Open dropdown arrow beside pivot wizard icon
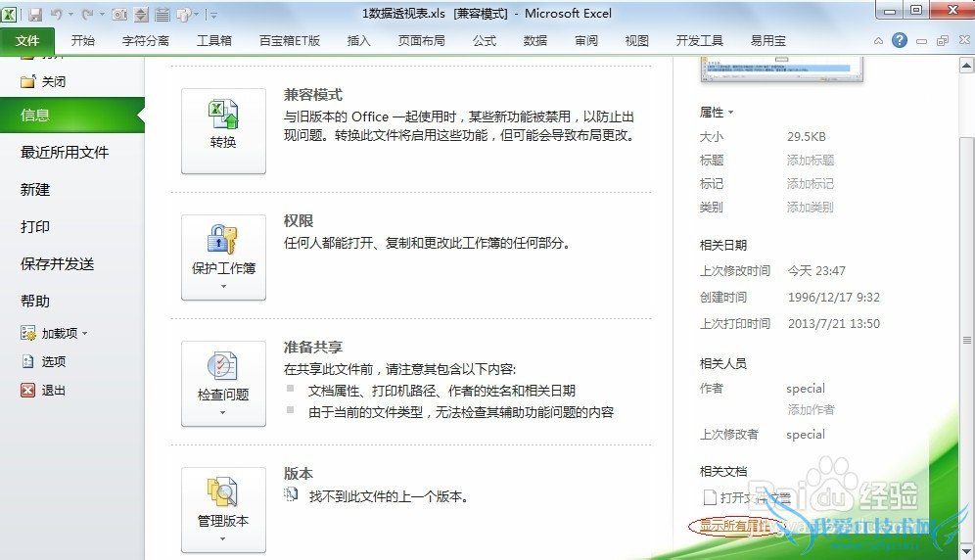The height and width of the screenshot is (560, 975). (196, 14)
